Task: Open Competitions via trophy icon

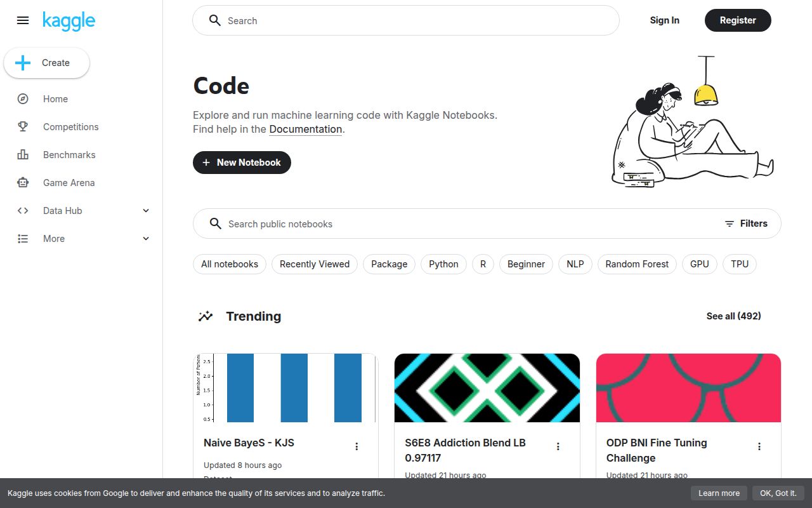Action: 23,127
